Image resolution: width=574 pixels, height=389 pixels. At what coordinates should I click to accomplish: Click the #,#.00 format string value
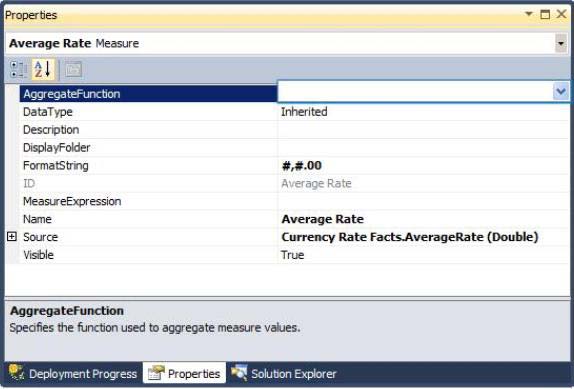pos(302,166)
